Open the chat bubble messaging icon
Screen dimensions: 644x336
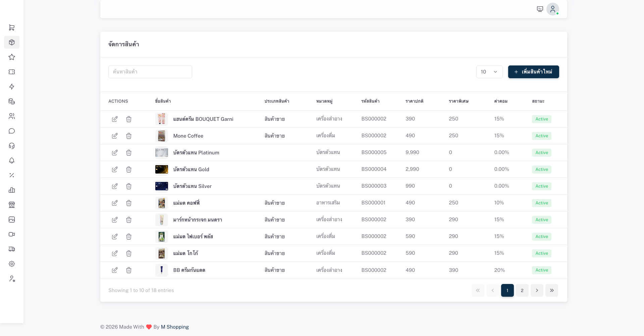pyautogui.click(x=12, y=131)
